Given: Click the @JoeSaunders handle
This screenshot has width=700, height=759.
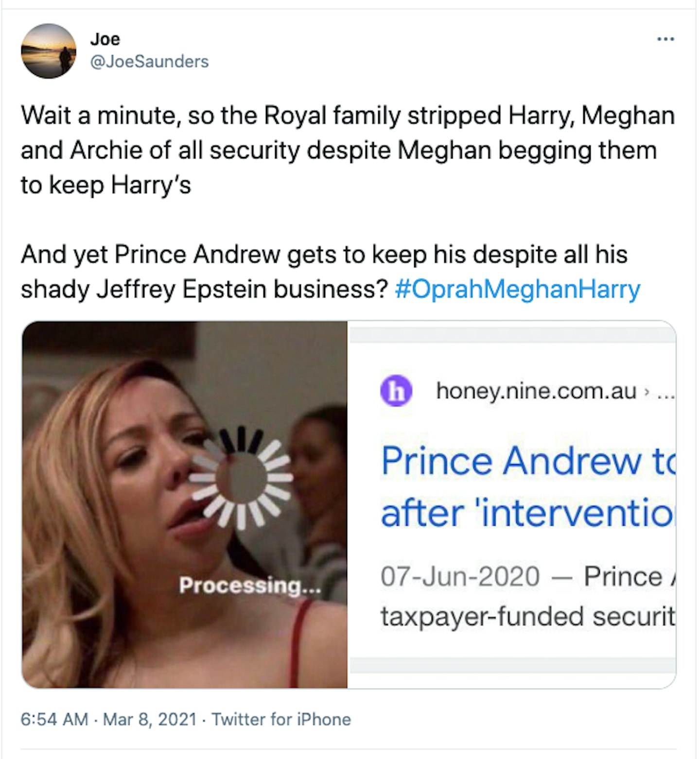Looking at the screenshot, I should [x=149, y=62].
